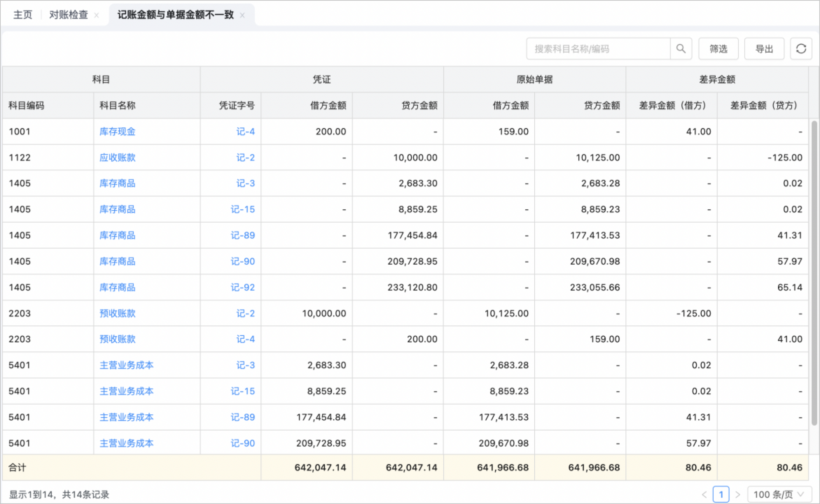Go to next page arrow

pyautogui.click(x=737, y=495)
